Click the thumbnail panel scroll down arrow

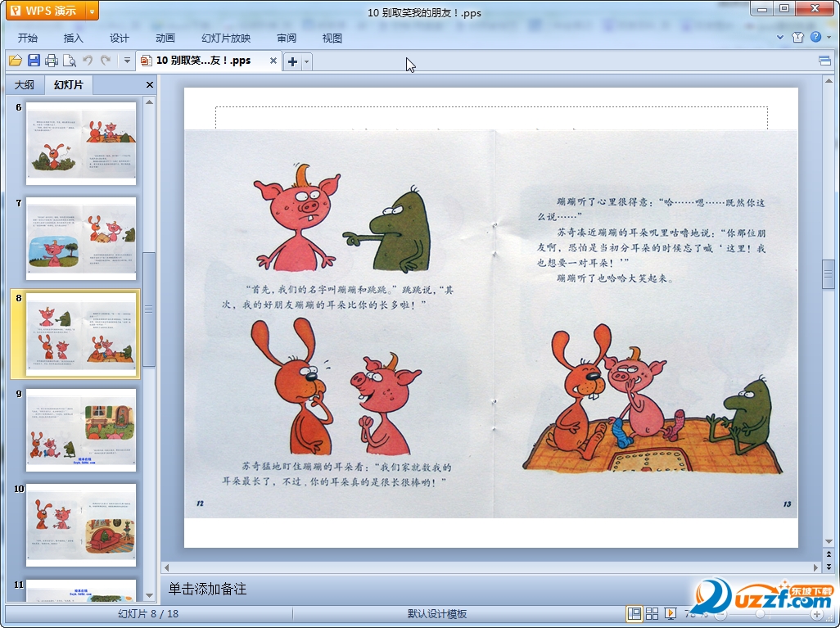[150, 595]
